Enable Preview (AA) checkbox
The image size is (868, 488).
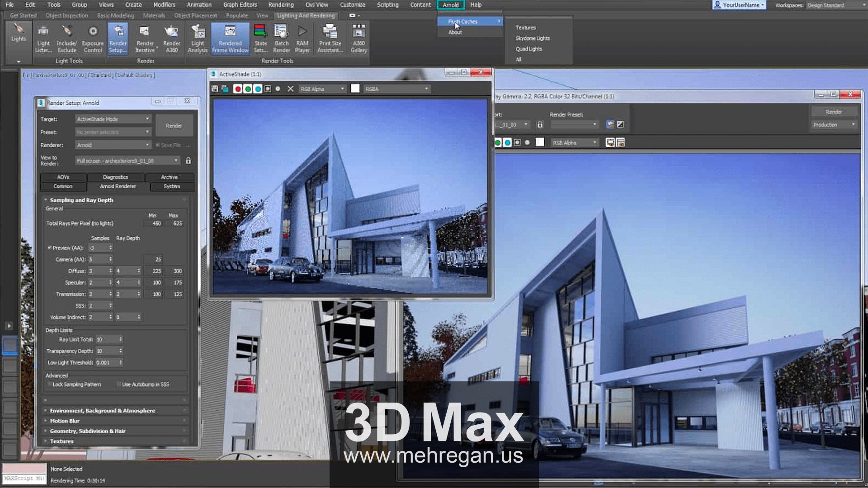click(50, 248)
